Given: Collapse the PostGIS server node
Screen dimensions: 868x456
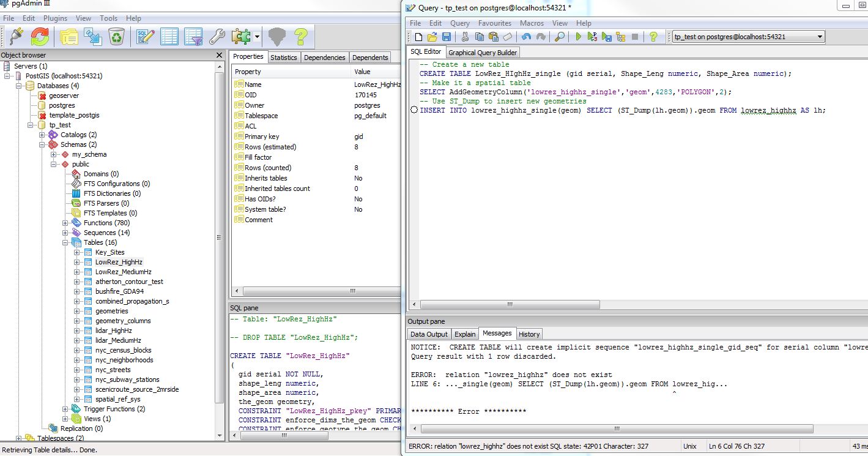Looking at the screenshot, I should tap(7, 76).
